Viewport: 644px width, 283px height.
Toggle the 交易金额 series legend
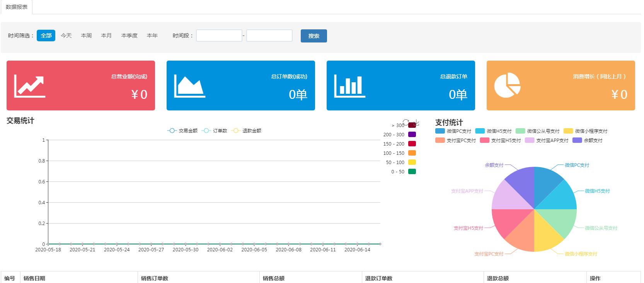click(182, 131)
